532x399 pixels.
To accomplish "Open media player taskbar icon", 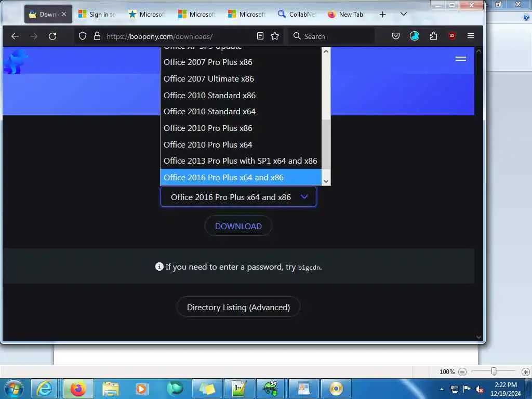I will (141, 389).
